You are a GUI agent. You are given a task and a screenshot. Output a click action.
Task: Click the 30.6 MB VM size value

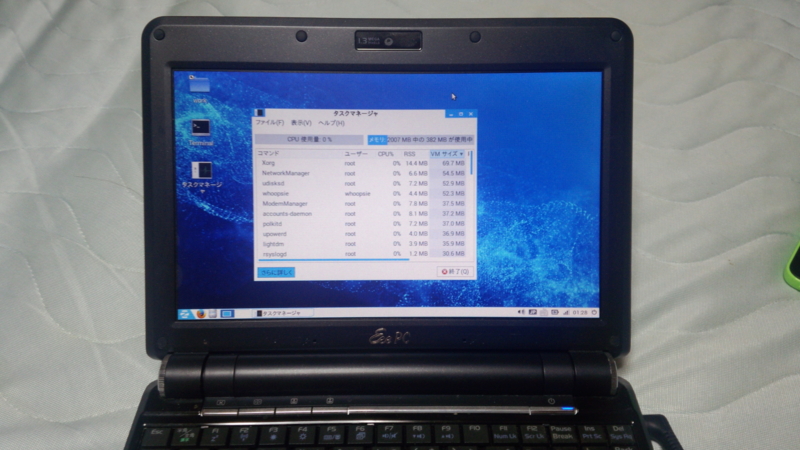(x=453, y=254)
